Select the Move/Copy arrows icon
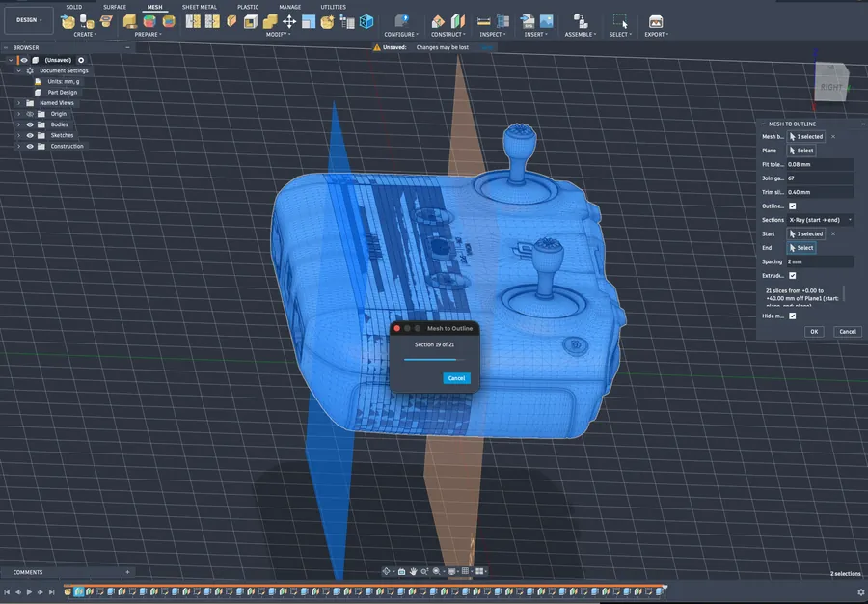The image size is (868, 604). pos(289,21)
